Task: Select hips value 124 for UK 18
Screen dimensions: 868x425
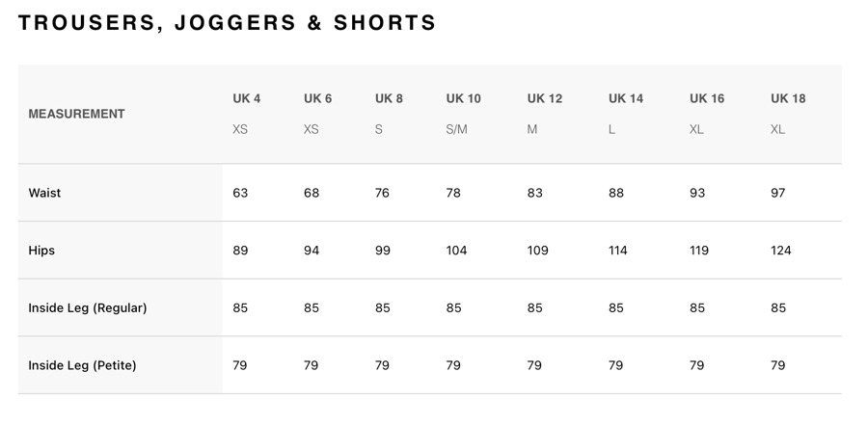Action: tap(781, 251)
